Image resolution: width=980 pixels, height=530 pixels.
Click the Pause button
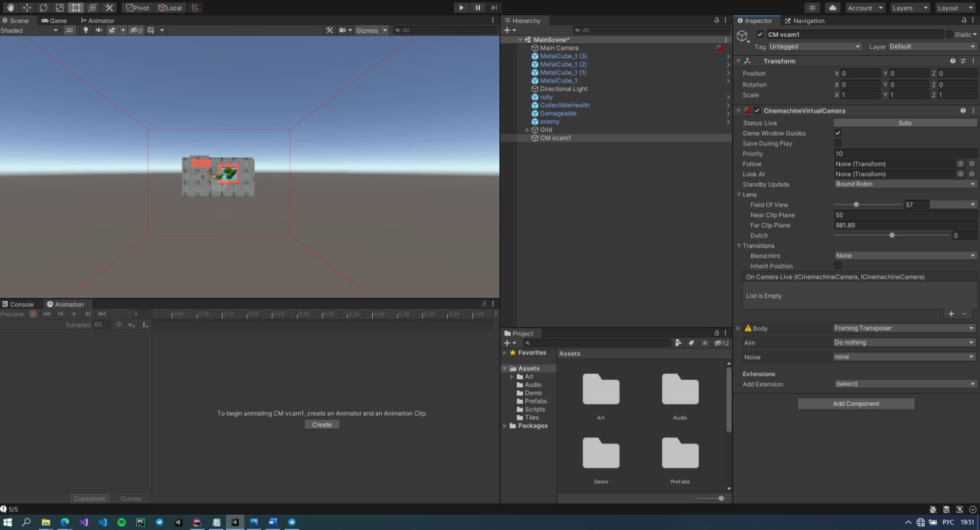[x=478, y=8]
